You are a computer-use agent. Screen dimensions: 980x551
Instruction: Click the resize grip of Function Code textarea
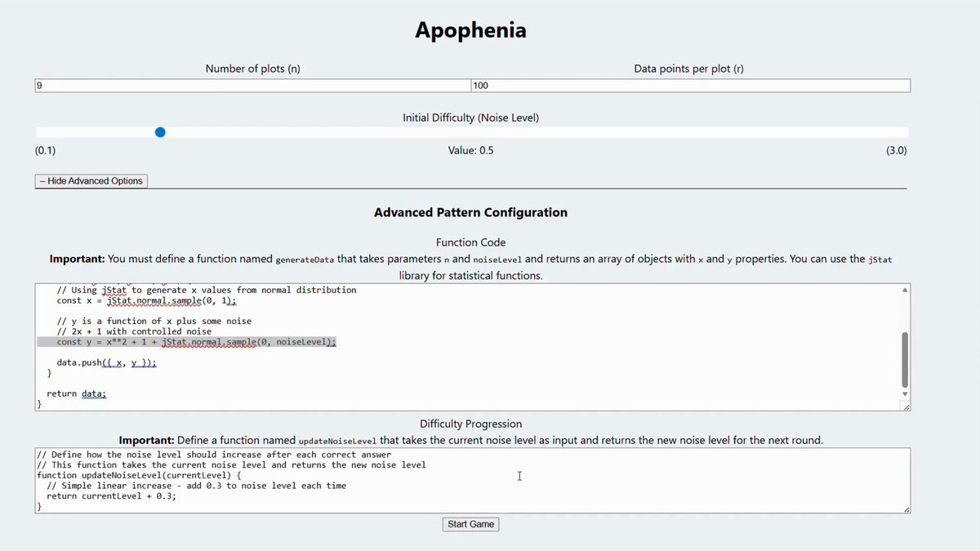click(905, 406)
